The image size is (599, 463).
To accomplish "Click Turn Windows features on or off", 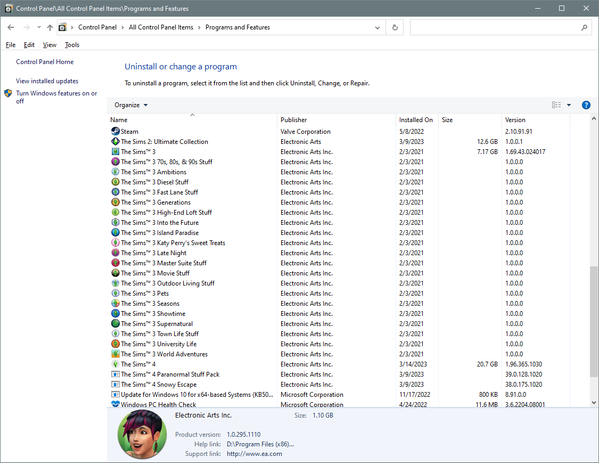I will (x=56, y=97).
